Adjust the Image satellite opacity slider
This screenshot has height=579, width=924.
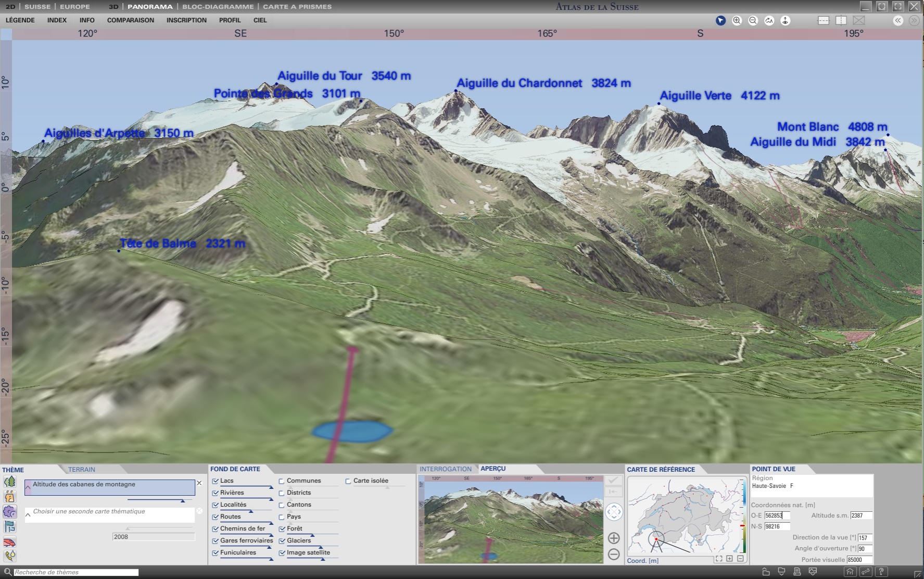tap(323, 559)
